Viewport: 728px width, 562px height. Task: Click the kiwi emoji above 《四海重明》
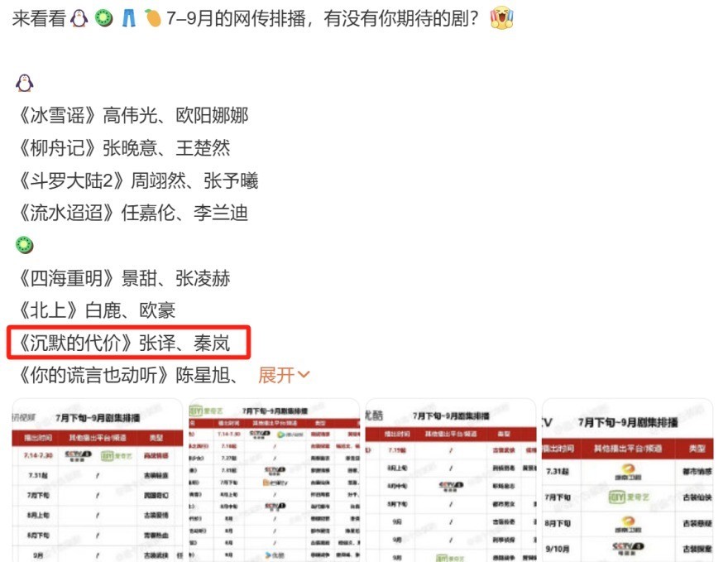(25, 245)
